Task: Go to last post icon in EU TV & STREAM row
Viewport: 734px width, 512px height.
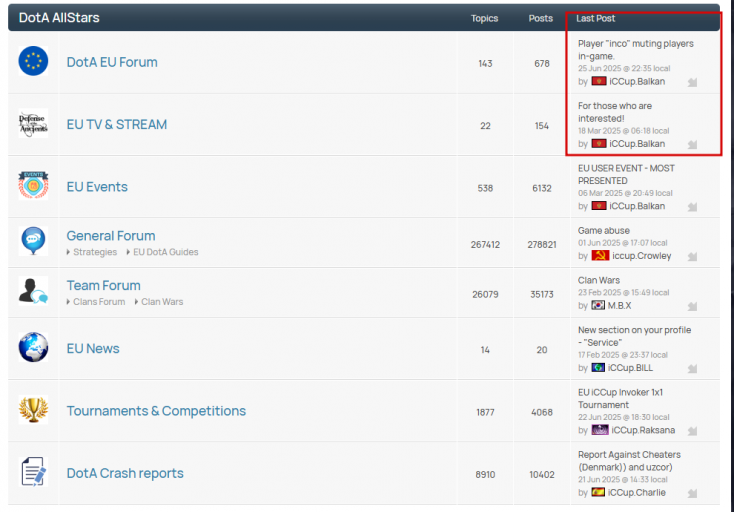Action: tap(692, 145)
